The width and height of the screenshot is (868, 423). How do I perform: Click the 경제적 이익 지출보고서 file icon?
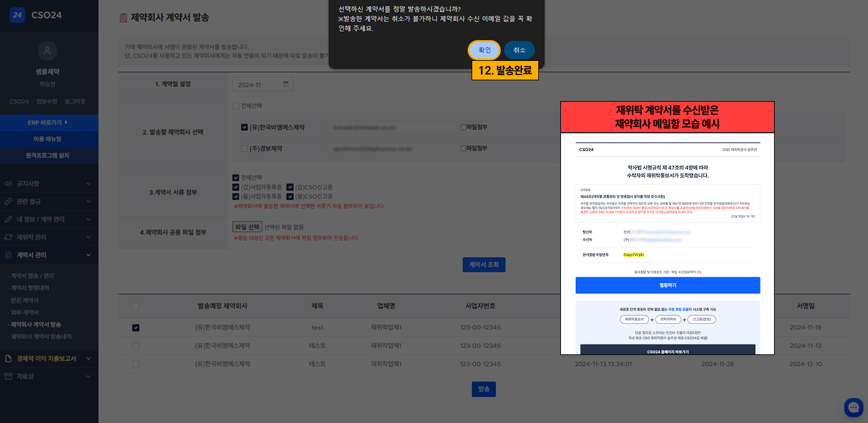pos(8,358)
